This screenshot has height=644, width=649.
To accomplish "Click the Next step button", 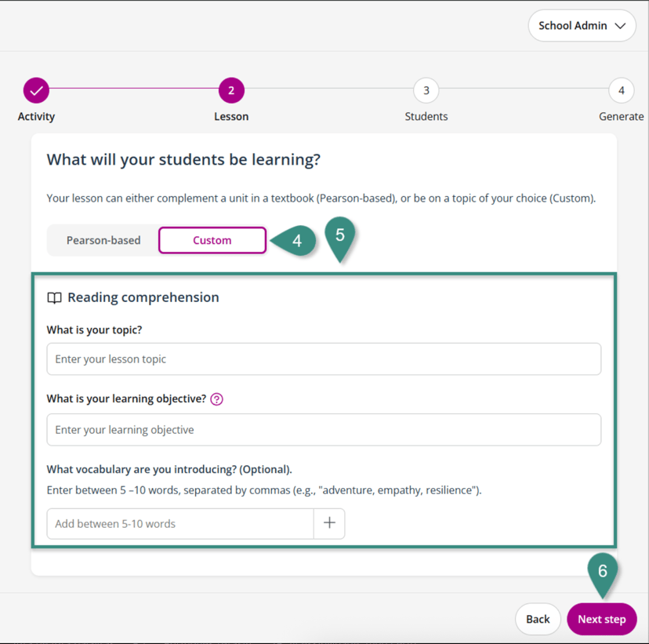I will 601,619.
